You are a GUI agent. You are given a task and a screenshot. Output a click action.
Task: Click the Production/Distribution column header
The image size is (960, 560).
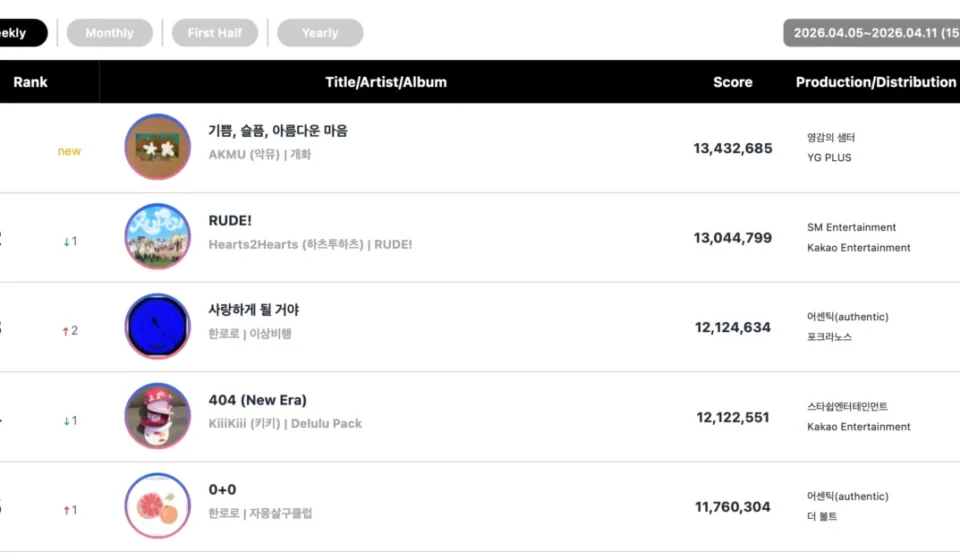click(876, 82)
